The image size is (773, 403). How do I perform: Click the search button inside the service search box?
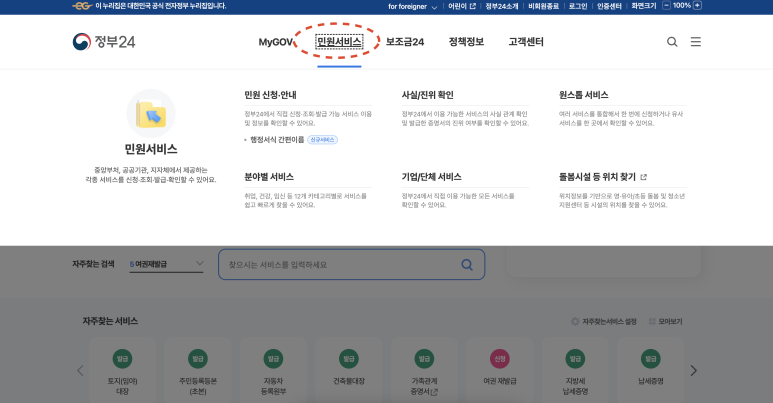(467, 265)
